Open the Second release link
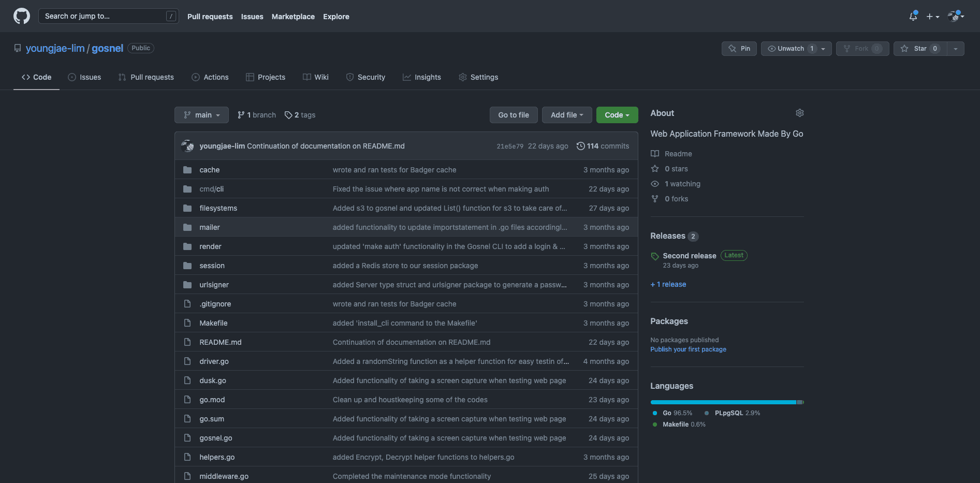Screen dimensions: 980x483 (x=690, y=256)
